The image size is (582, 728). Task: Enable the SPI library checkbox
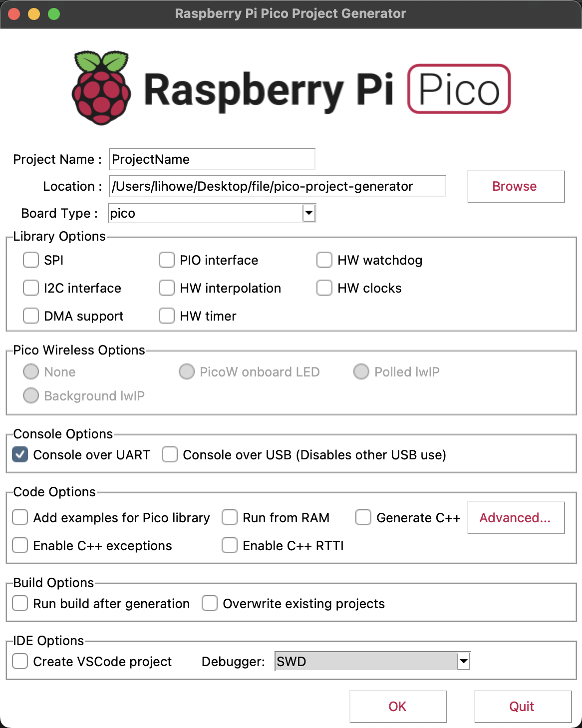[x=31, y=260]
